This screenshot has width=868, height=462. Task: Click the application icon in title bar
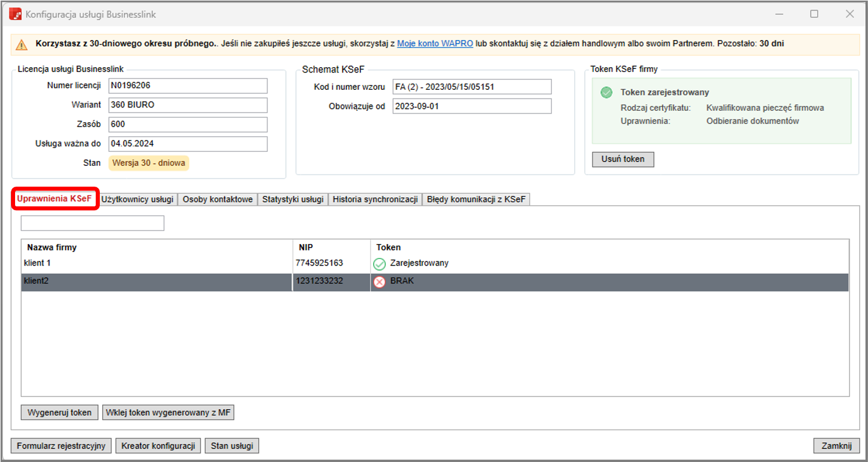click(16, 14)
